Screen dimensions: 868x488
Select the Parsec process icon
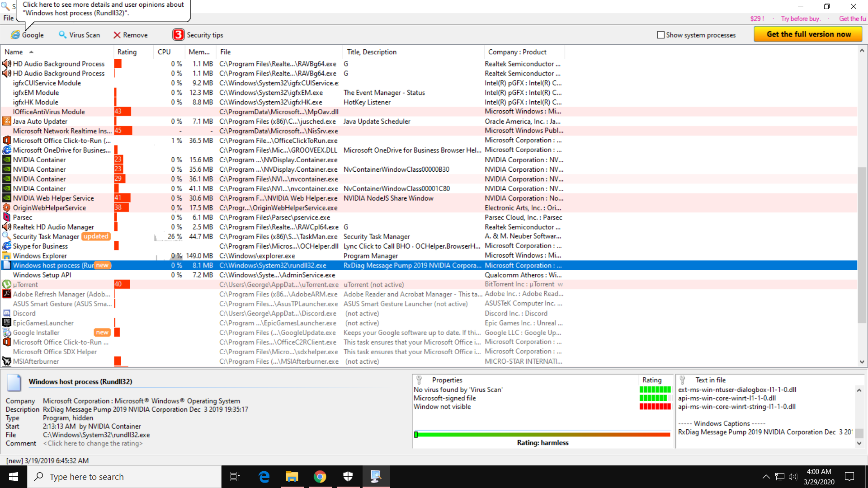tap(7, 217)
